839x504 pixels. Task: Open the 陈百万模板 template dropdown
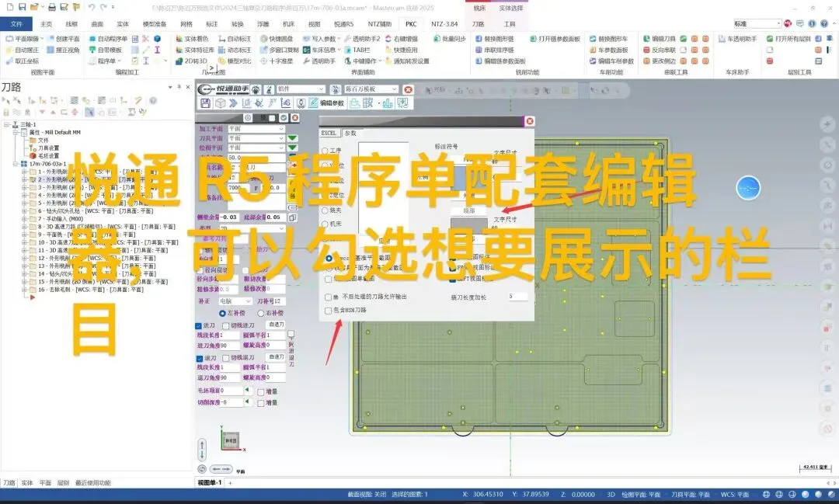pos(371,89)
